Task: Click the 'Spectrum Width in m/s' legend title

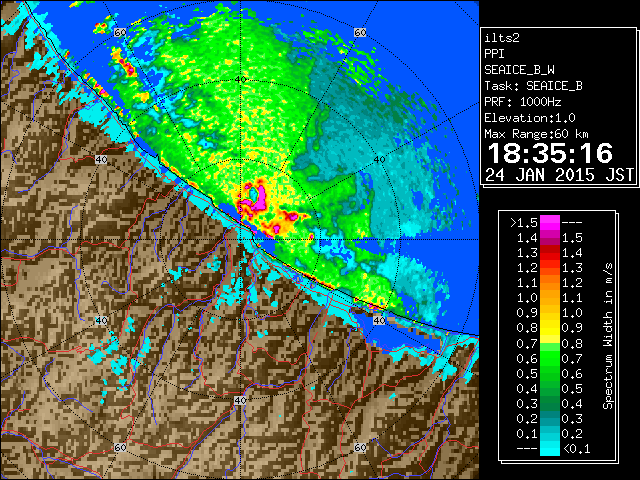Action: click(608, 336)
